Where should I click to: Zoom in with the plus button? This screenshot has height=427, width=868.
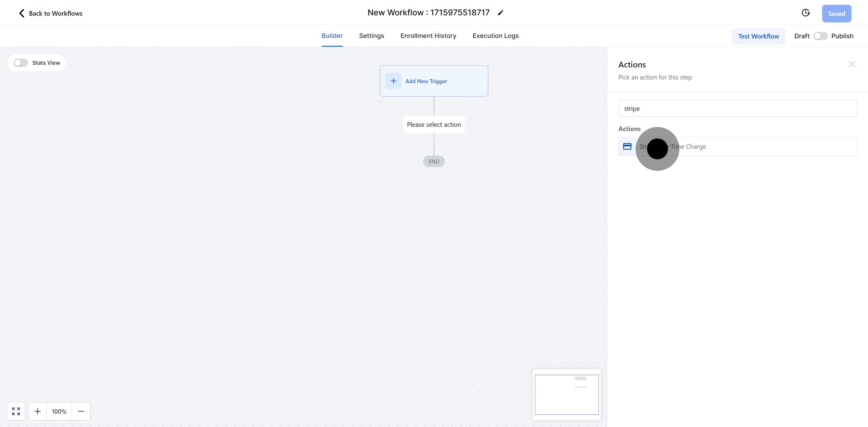coord(38,411)
